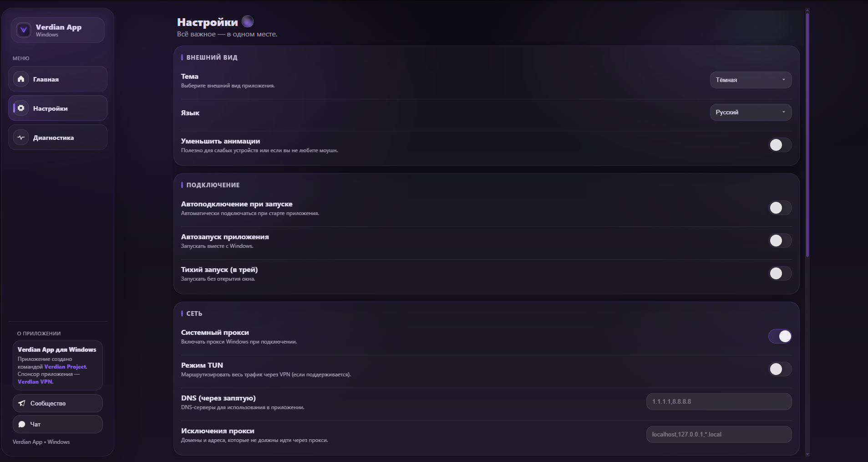
Task: Follow the Verdian VPN sponsor link
Action: click(x=35, y=382)
